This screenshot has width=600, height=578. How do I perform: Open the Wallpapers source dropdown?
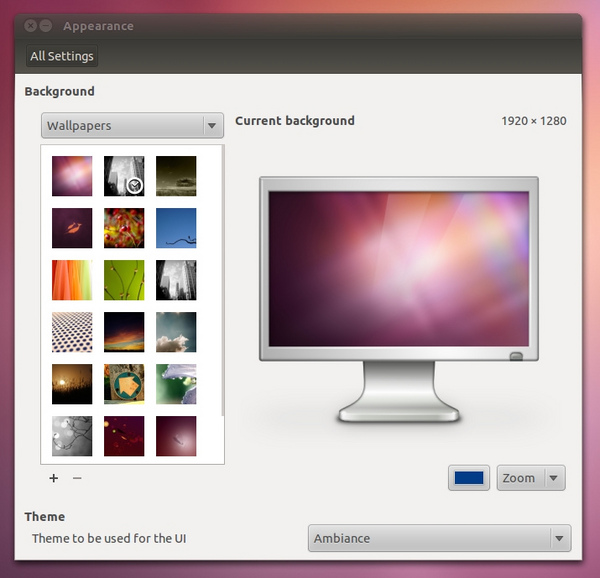click(x=132, y=125)
